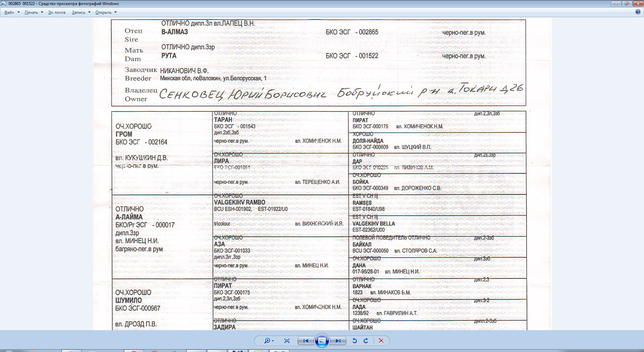Open the zoom slider dropdown arrow

(273, 341)
